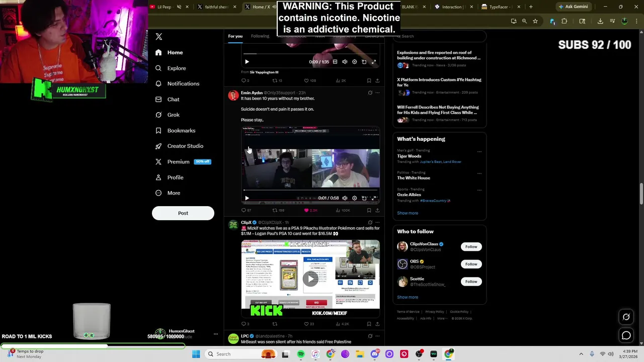This screenshot has width=644, height=362.
Task: Open OBS Studio from the taskbar
Action: click(x=419, y=354)
